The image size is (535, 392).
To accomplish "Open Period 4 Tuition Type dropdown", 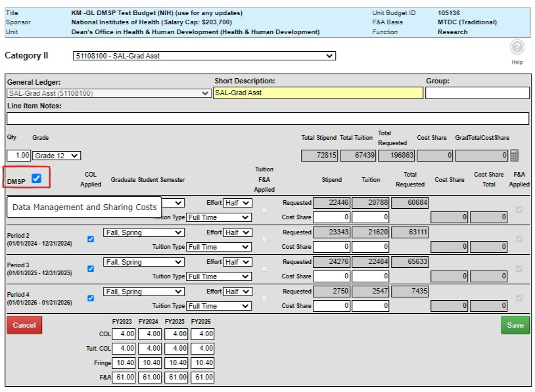I will pyautogui.click(x=220, y=306).
